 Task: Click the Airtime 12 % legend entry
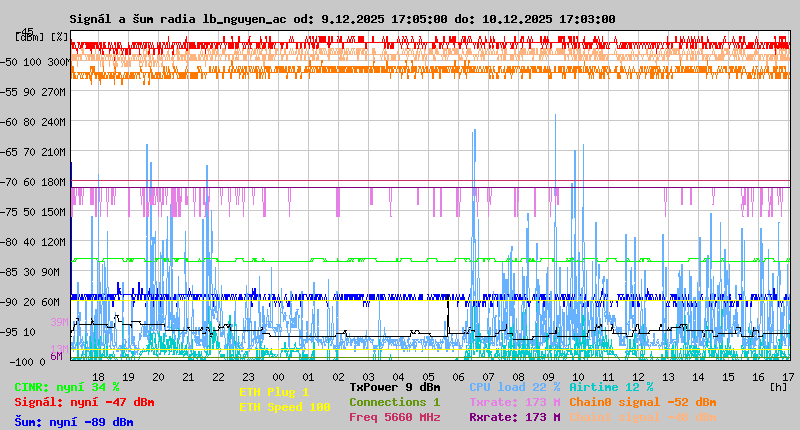[x=610, y=387]
